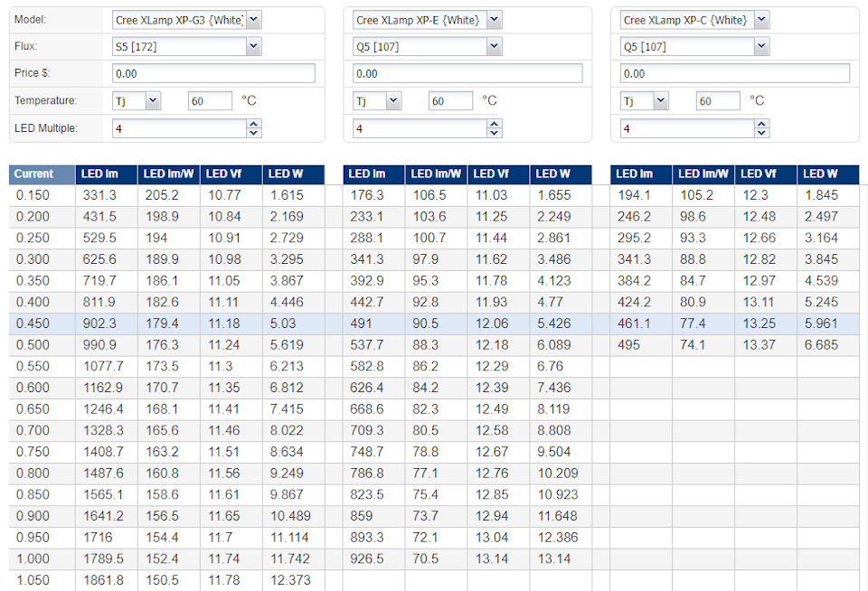This screenshot has width=868, height=591.
Task: Click the XP-G3 LED Vf column header
Action: coord(231,174)
